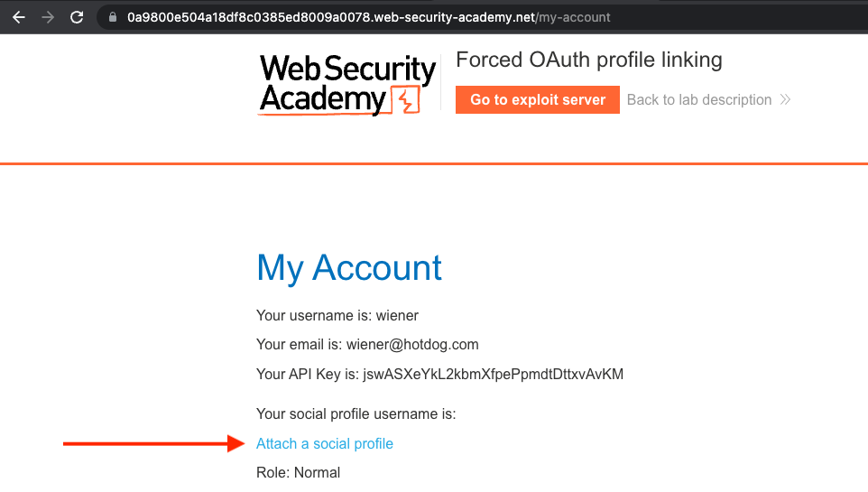Screen dimensions: 868x492
Task: Follow the Attach a social profile link
Action: [325, 444]
